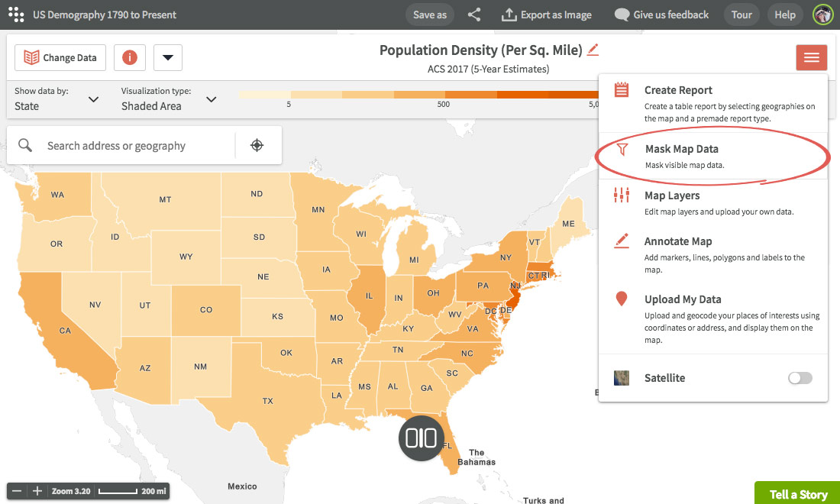
Task: Click the share icon in top bar
Action: [x=474, y=15]
